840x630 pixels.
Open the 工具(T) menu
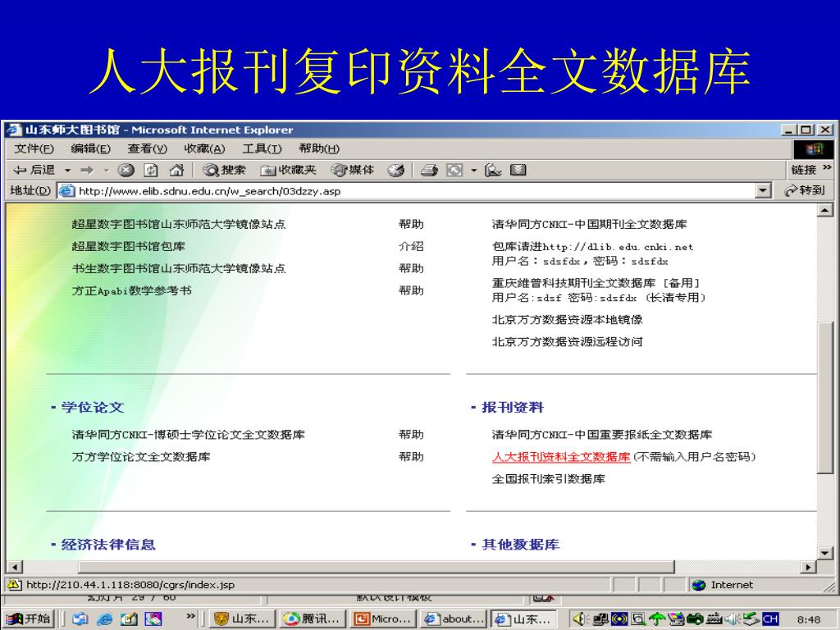coord(262,149)
